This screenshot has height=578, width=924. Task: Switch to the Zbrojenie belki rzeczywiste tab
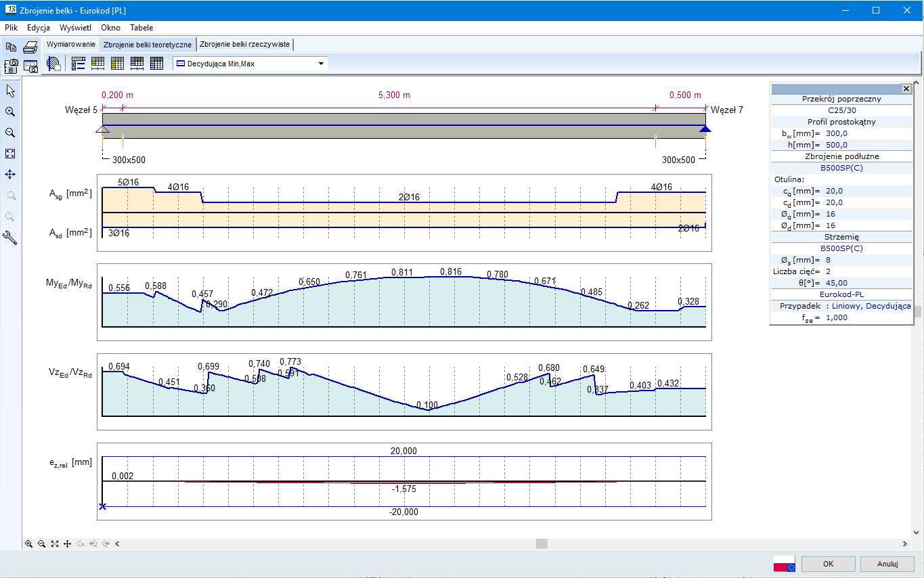pyautogui.click(x=244, y=45)
